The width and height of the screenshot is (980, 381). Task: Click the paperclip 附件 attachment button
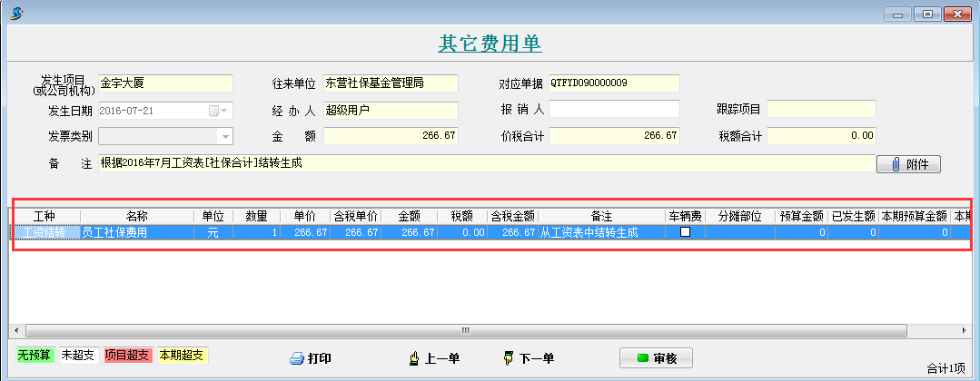[907, 164]
